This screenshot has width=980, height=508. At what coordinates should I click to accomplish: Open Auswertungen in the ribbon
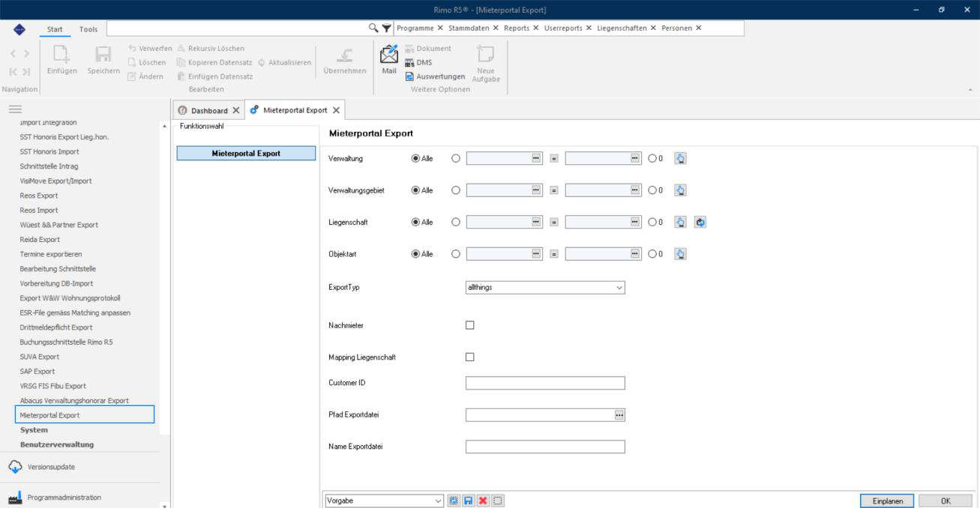435,76
